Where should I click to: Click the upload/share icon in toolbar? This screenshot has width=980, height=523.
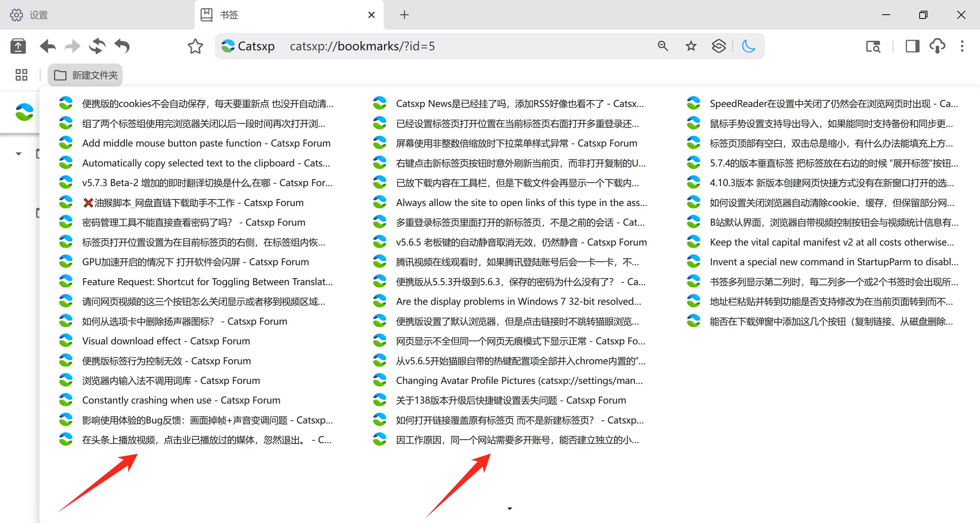click(x=18, y=46)
